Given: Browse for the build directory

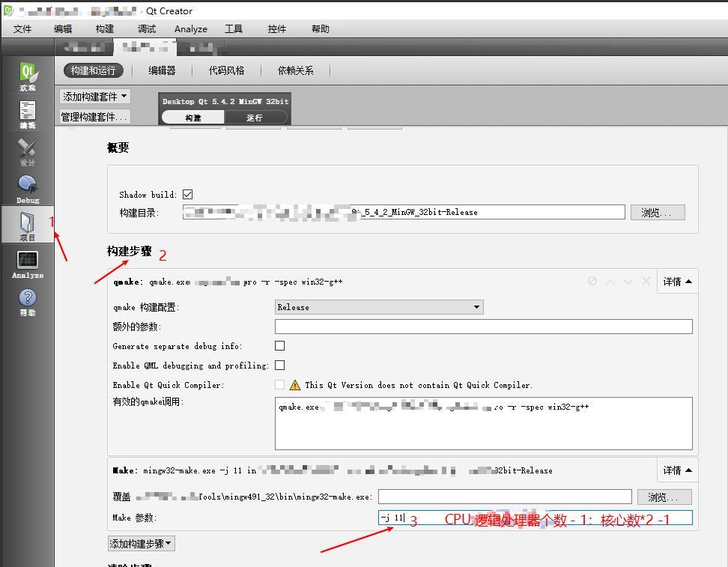Looking at the screenshot, I should (x=658, y=212).
